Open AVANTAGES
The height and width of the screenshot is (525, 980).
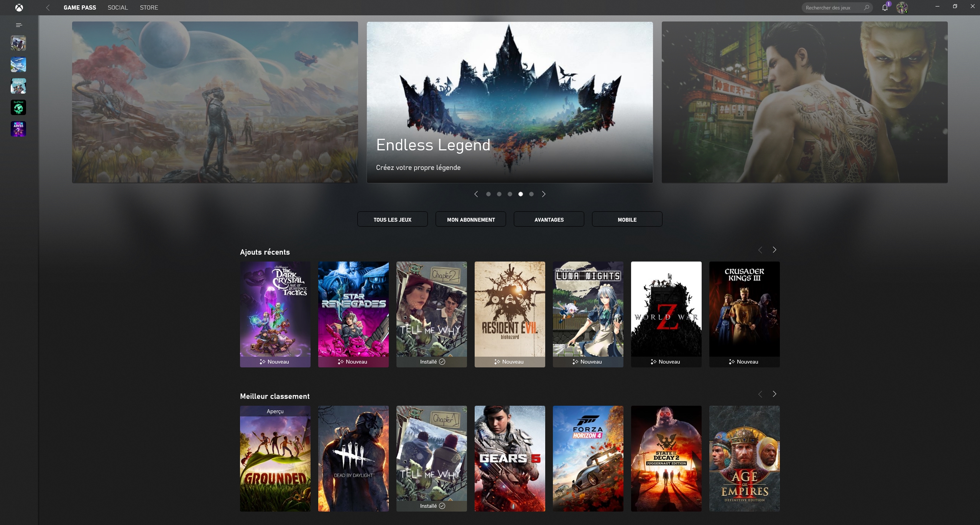[549, 219]
